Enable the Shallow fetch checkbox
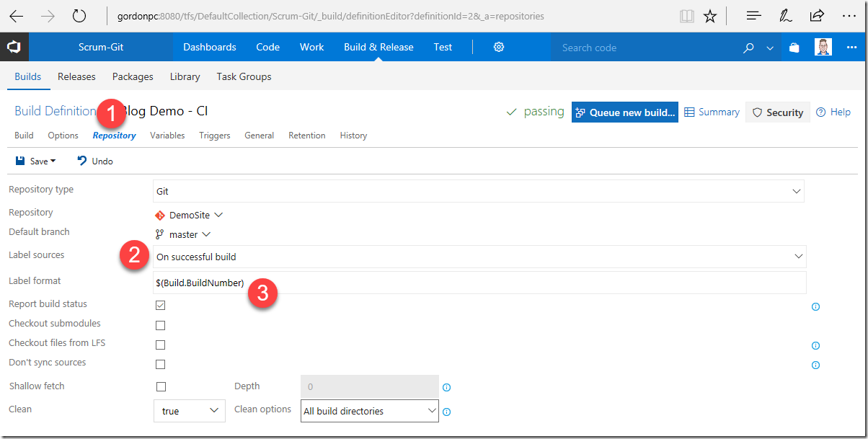The image size is (868, 439). (160, 387)
